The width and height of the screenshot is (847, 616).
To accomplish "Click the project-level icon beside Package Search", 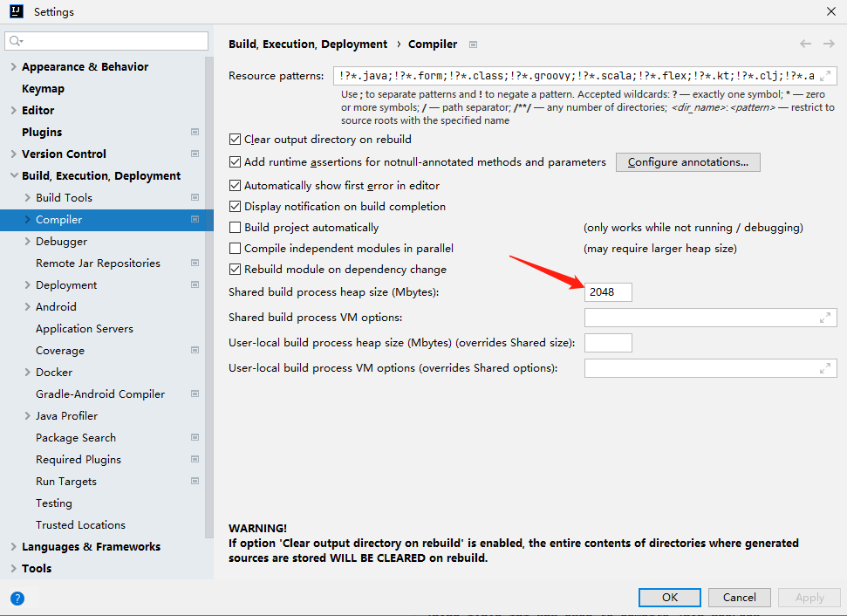I will (195, 438).
